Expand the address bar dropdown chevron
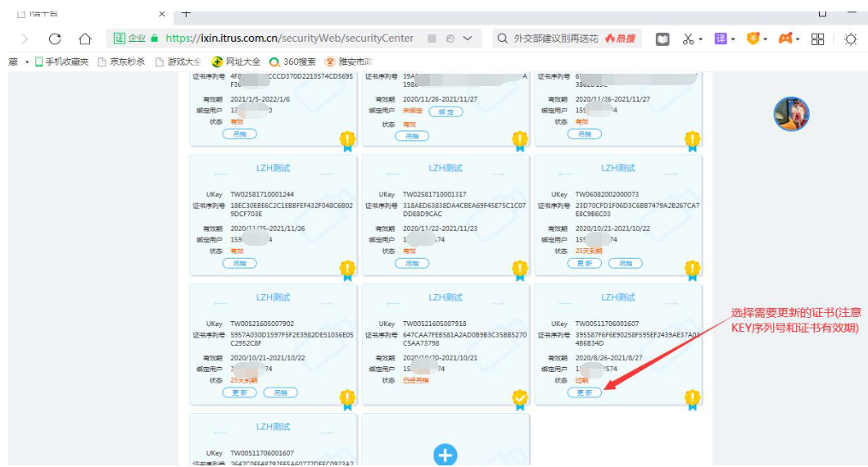Screen dimensions: 868x467 coord(468,39)
